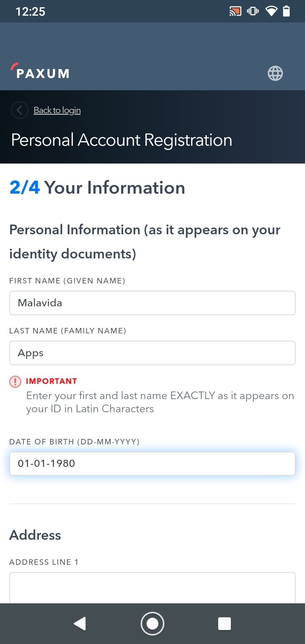Viewport: 305px width, 644px height.
Task: Tap the Android back navigation button
Action: click(x=80, y=624)
